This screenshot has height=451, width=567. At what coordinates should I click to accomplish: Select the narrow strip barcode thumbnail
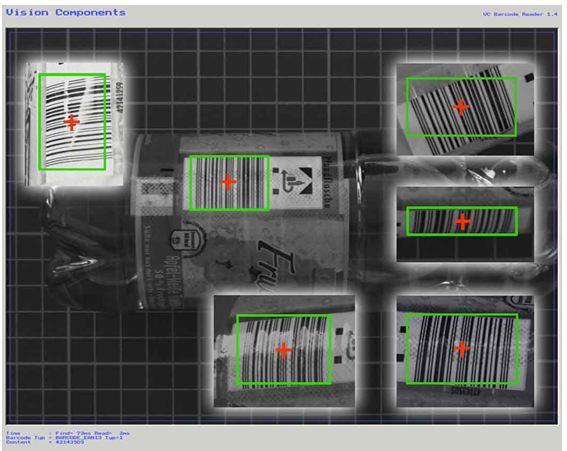465,224
